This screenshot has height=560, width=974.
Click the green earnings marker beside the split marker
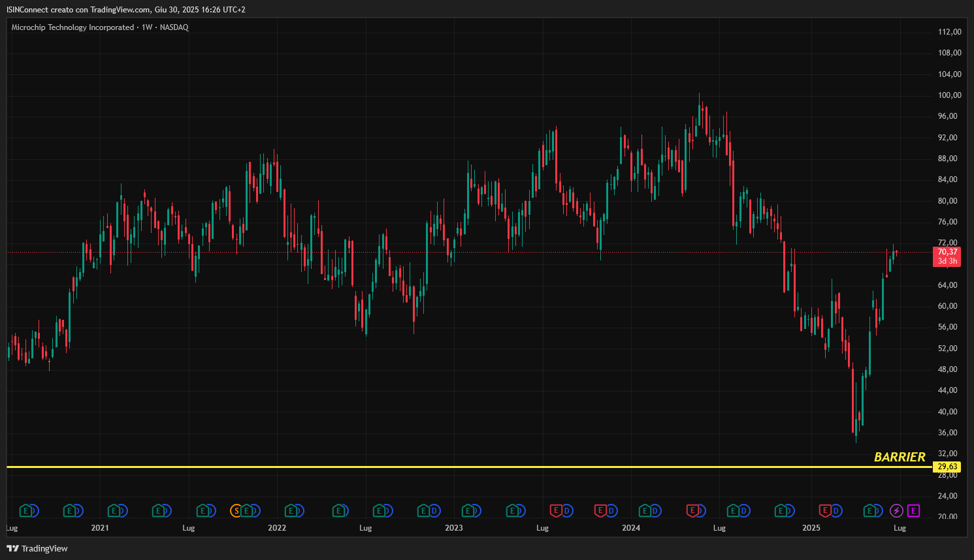tap(246, 510)
